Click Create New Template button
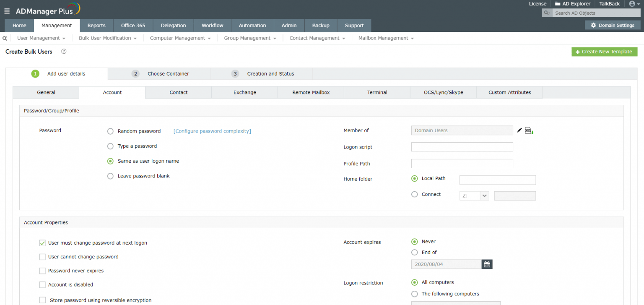Screen dimensions: 644x305 [605, 52]
